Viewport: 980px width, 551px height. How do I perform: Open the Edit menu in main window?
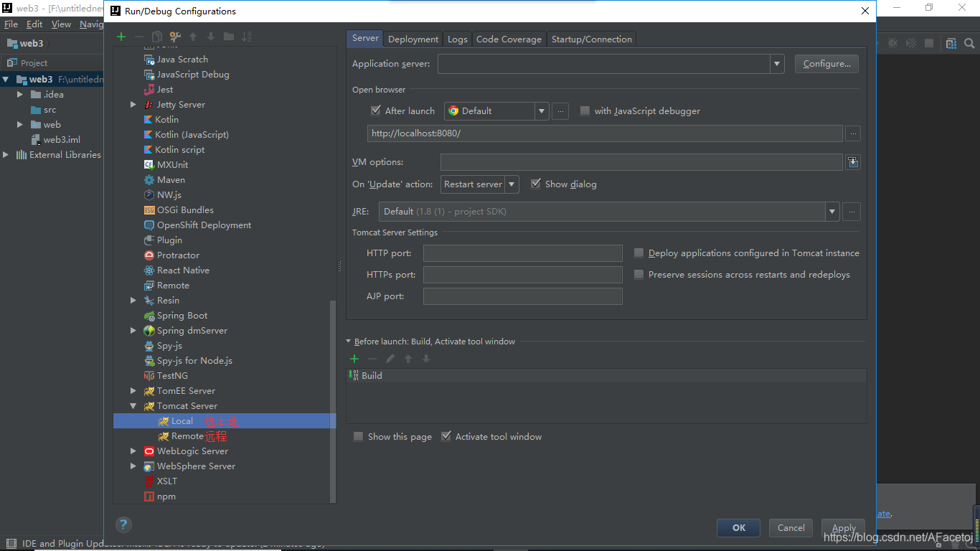tap(34, 24)
